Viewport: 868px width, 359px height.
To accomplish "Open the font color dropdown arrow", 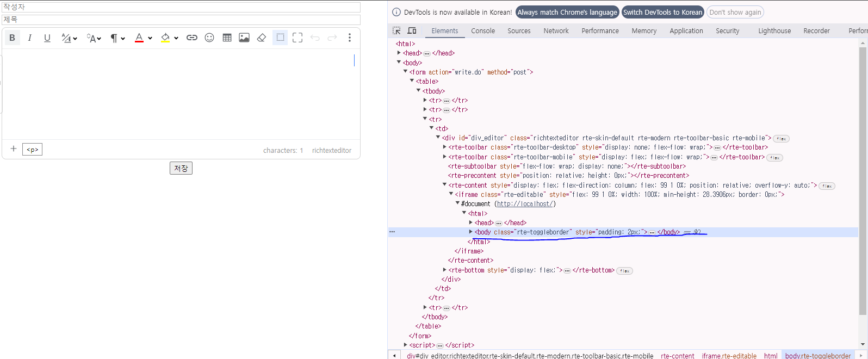I will tap(150, 38).
